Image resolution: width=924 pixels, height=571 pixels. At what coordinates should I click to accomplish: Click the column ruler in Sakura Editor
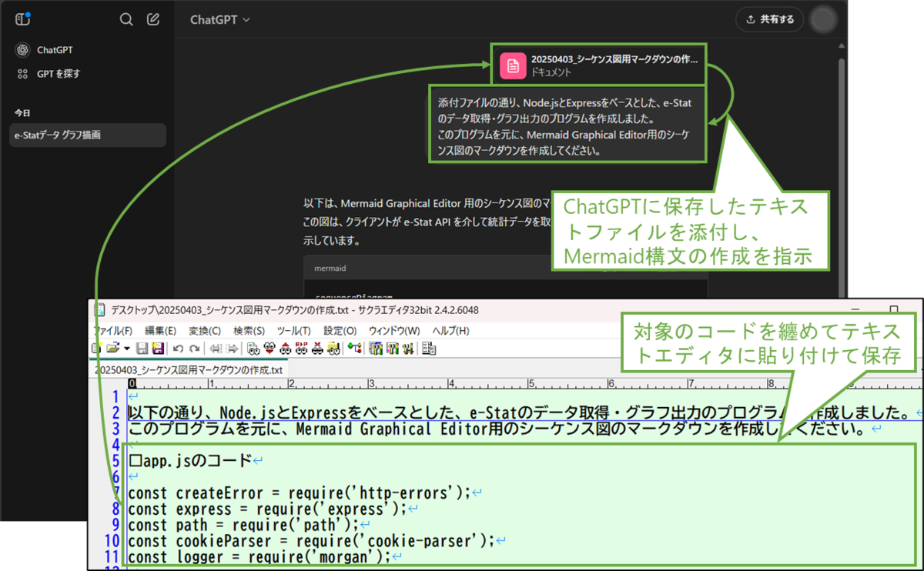(x=524, y=383)
